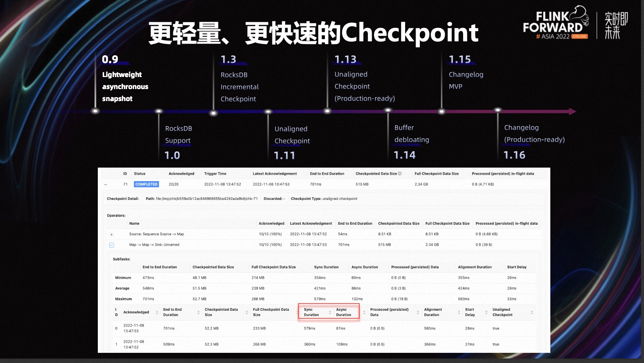Click 'true' unaligned value in subtask 0
The width and height of the screenshot is (644, 363).
[496, 328]
